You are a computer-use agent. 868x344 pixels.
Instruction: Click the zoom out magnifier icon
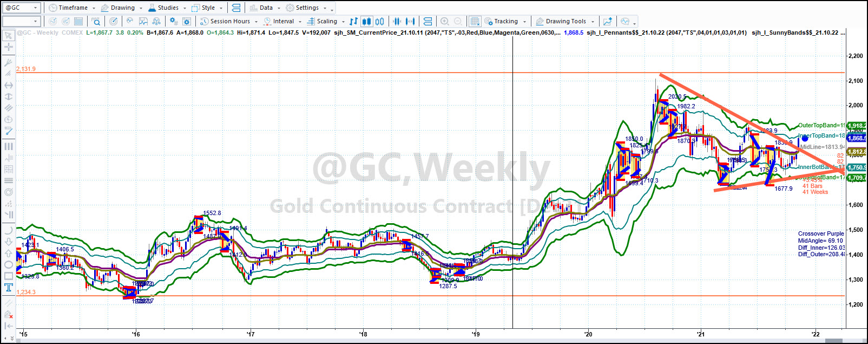(458, 22)
